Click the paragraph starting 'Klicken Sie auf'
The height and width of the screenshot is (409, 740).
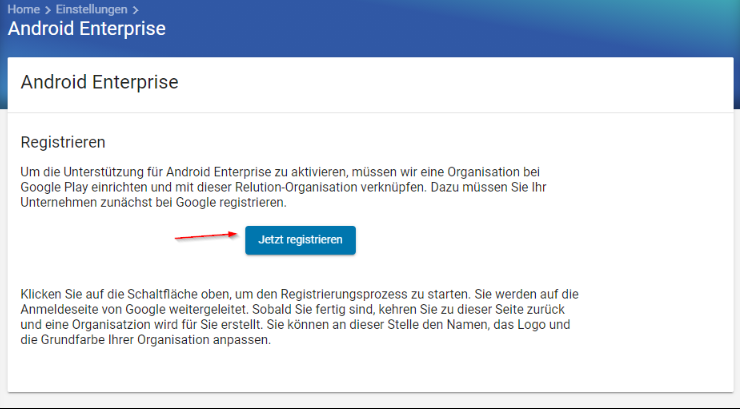coord(299,317)
